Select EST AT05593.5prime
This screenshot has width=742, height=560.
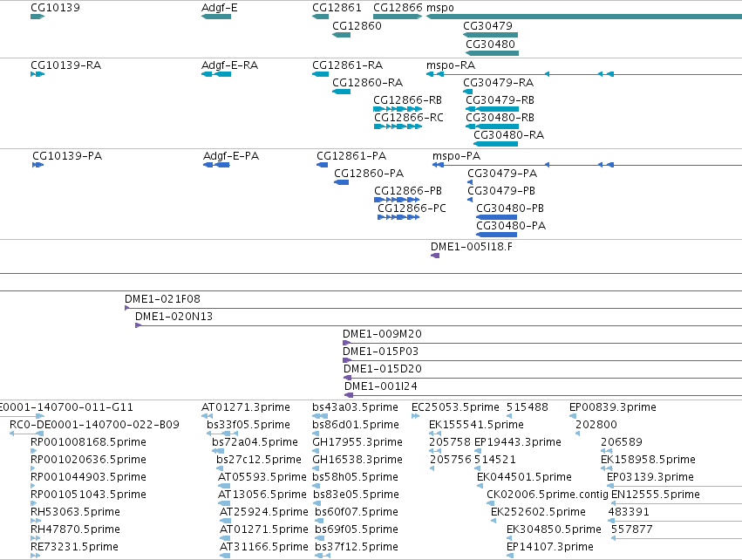(224, 486)
